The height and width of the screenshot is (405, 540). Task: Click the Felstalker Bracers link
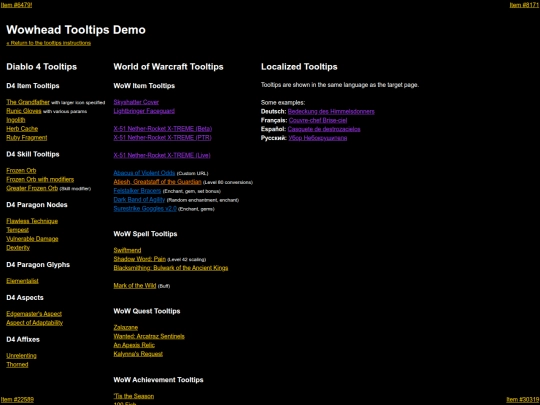pyautogui.click(x=137, y=191)
